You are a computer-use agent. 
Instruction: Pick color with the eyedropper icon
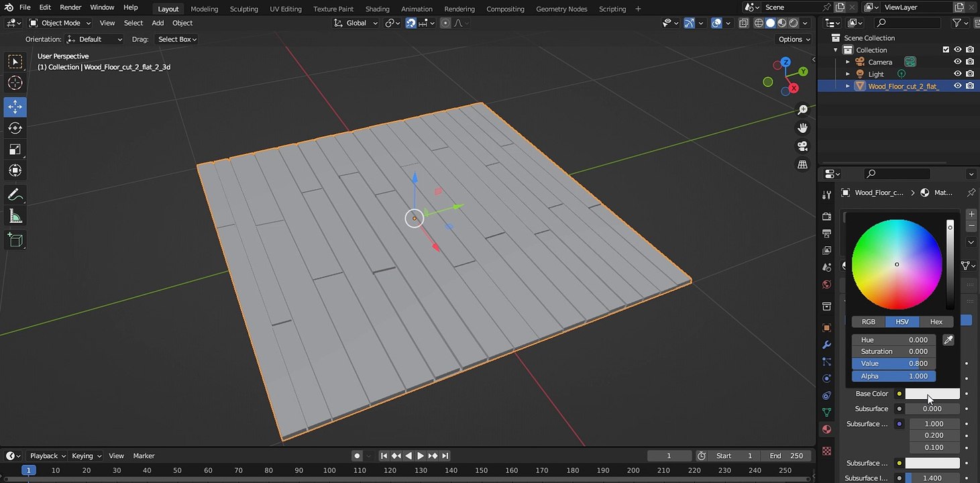click(948, 340)
